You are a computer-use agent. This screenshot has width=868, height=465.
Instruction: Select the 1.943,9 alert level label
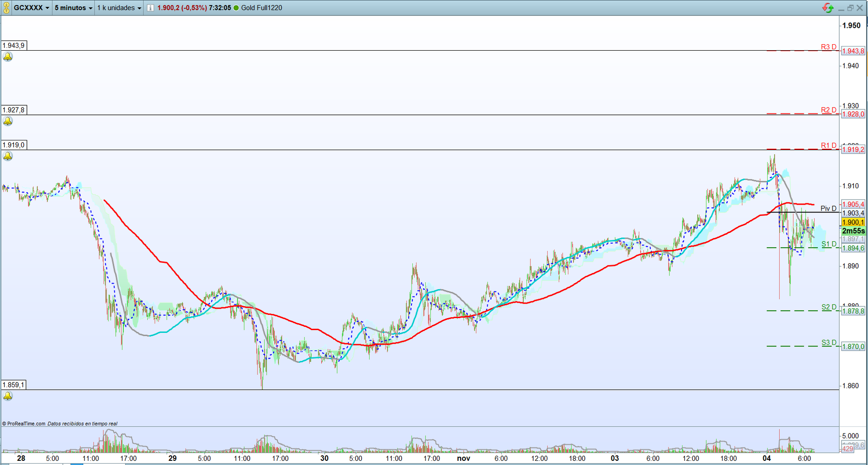[x=14, y=46]
